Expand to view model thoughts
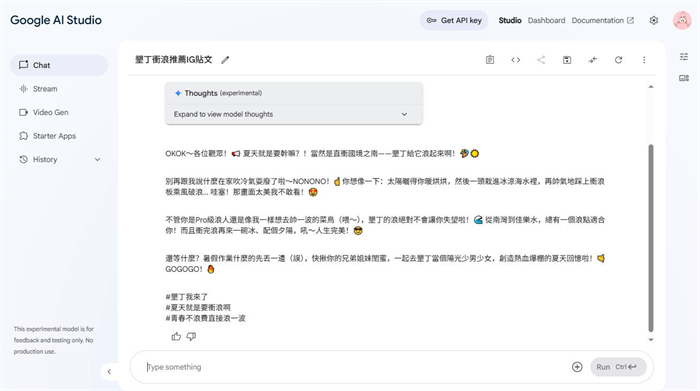Viewport: 700px width, 391px height. pyautogui.click(x=294, y=114)
